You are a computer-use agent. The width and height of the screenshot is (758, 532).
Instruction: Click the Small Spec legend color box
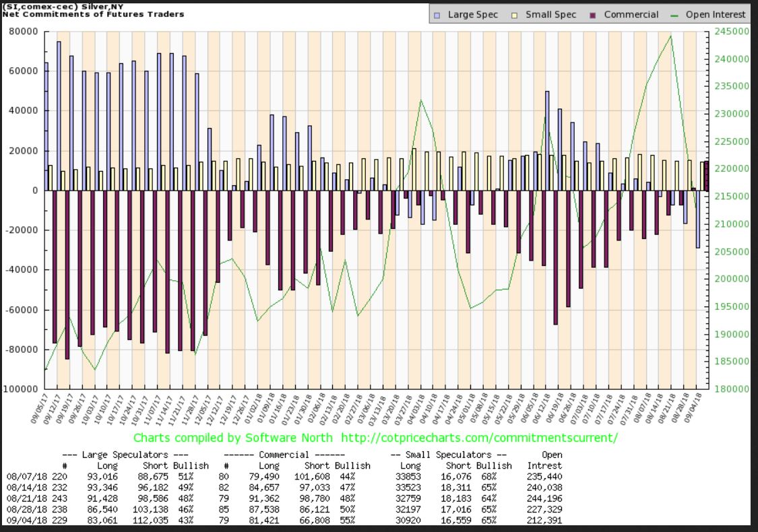[x=514, y=14]
